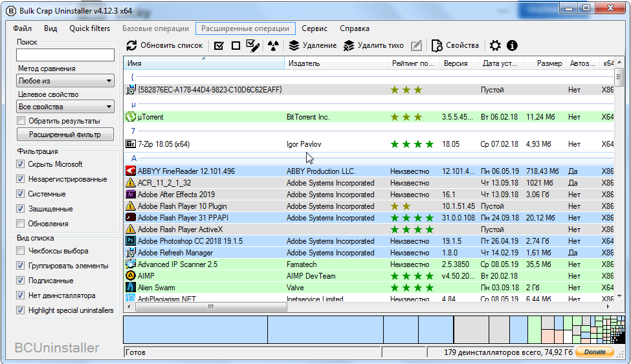631x364 pixels.
Task: Open the settings gear icon
Action: point(495,45)
